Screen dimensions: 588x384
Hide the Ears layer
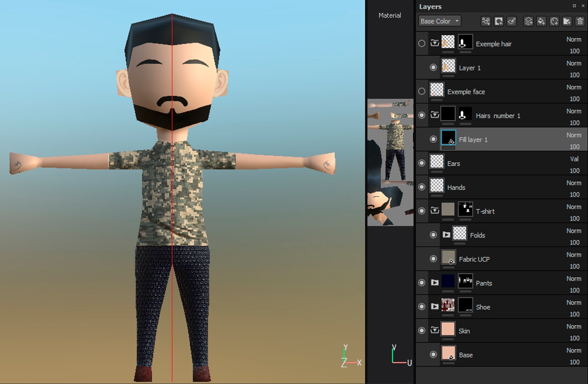click(x=422, y=163)
